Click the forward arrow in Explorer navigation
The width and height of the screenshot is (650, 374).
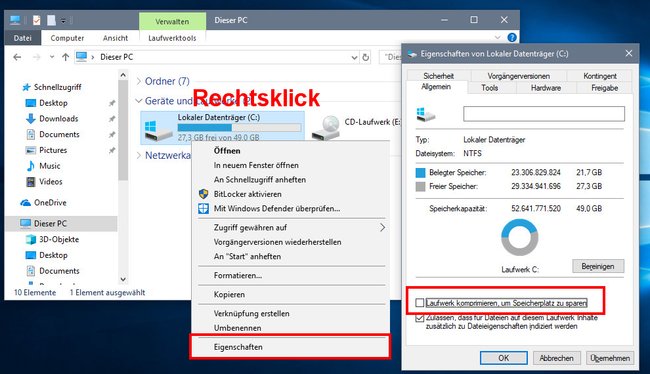36,57
